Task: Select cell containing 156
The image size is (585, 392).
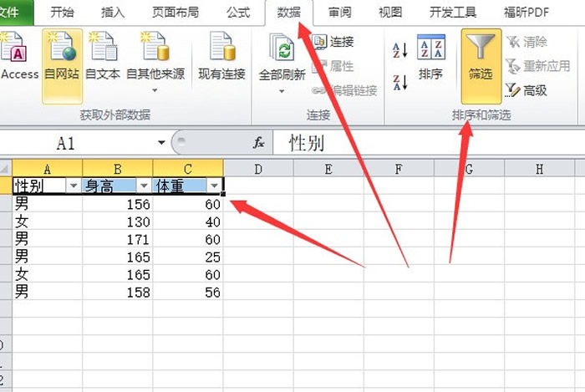Action: pos(118,204)
